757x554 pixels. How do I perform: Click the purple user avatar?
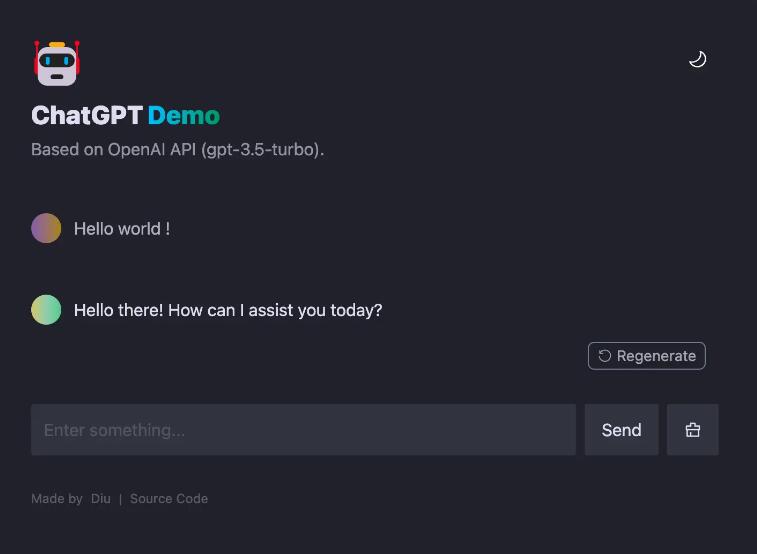[x=46, y=228]
